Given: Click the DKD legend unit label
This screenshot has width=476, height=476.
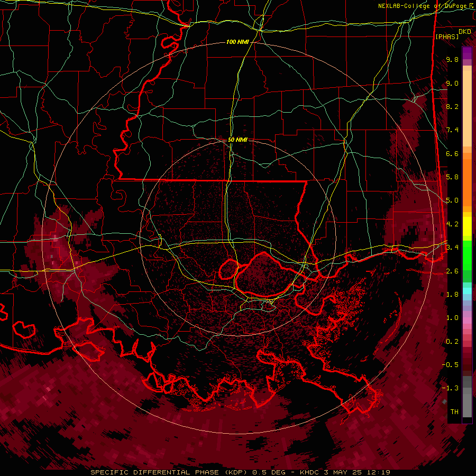Looking at the screenshot, I should coord(464,31).
